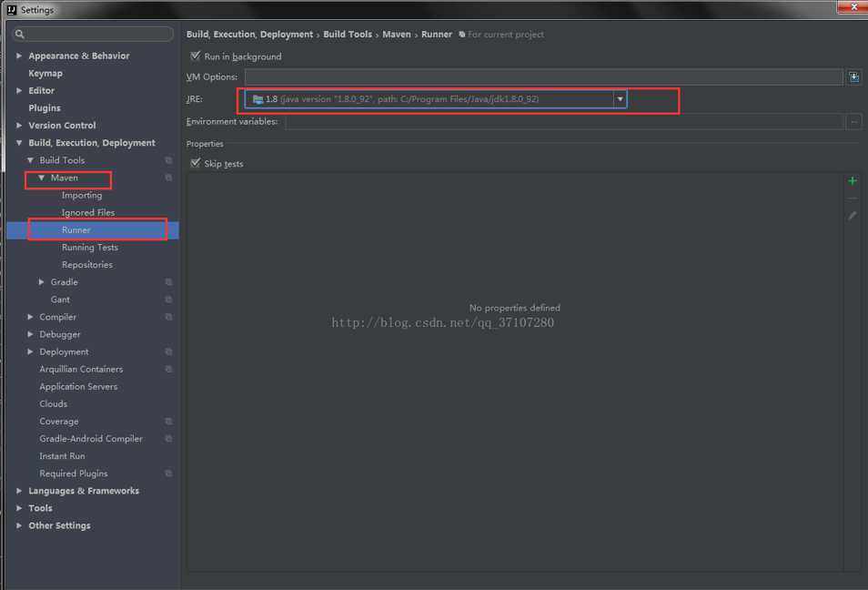Open Maven Ignored Files settings
The width and height of the screenshot is (868, 590).
tap(88, 213)
